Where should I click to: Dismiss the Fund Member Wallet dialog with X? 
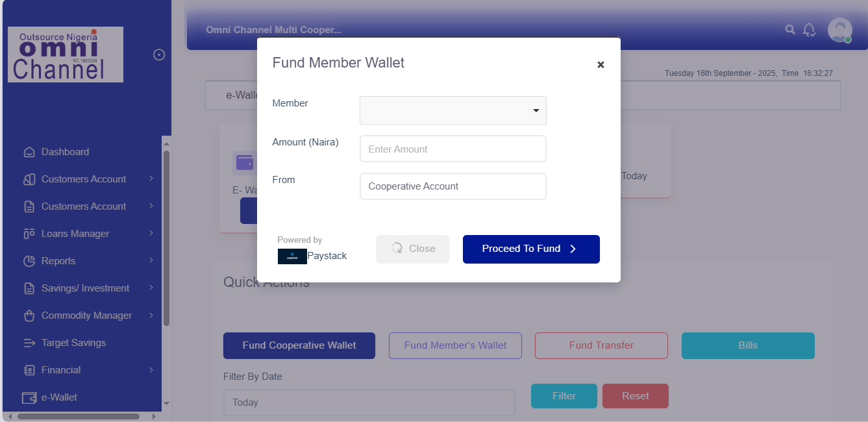tap(601, 64)
